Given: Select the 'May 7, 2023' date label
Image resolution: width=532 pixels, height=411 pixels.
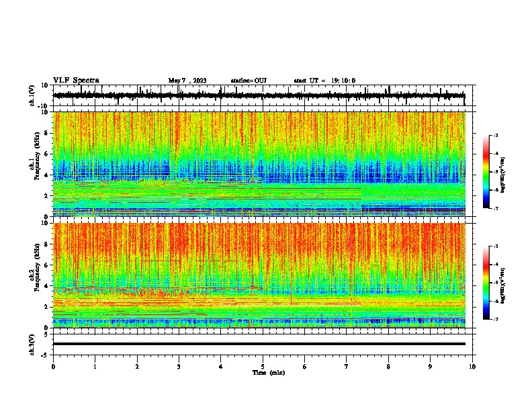Looking at the screenshot, I should [x=187, y=81].
